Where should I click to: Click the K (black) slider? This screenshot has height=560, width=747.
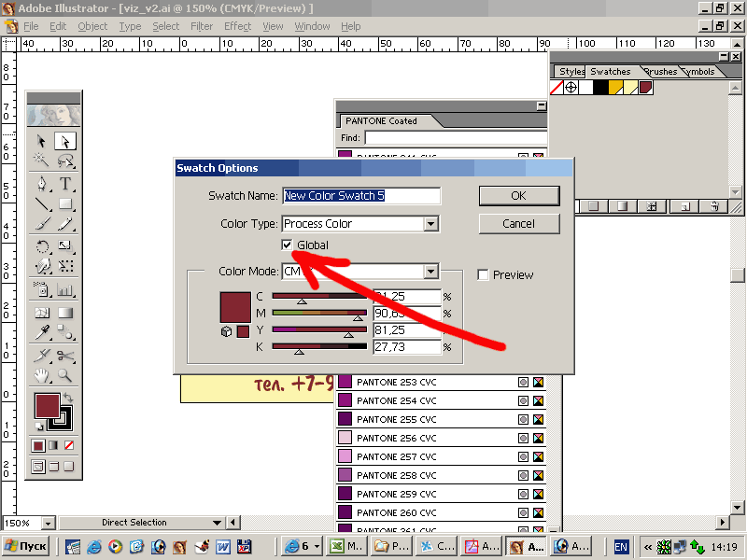[x=319, y=346]
